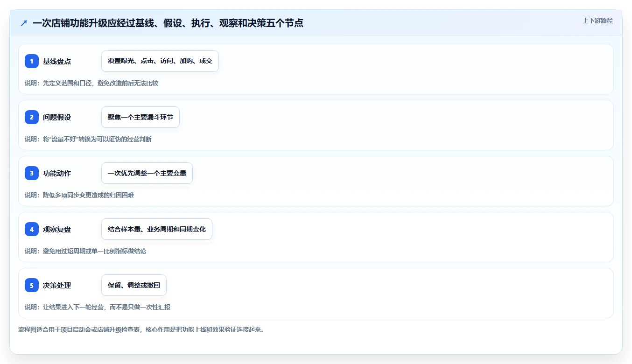The width and height of the screenshot is (632, 364).
Task: Click the header title 一次店铺功能升级应经过基线
Action: 168,23
